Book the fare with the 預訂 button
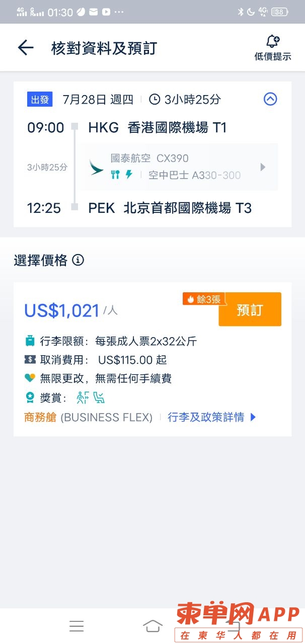The image size is (305, 644). pos(250,309)
